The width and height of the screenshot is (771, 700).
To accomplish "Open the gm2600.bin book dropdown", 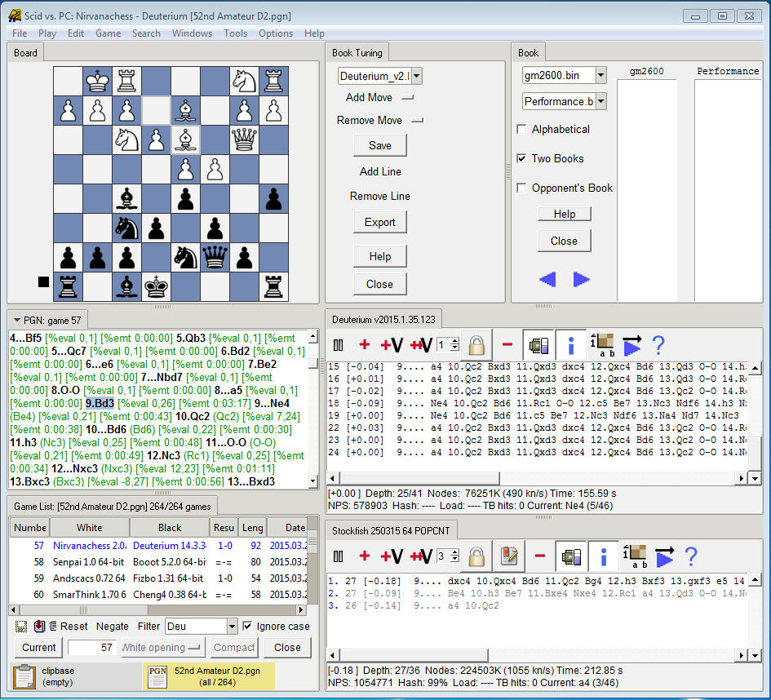I will pyautogui.click(x=600, y=75).
